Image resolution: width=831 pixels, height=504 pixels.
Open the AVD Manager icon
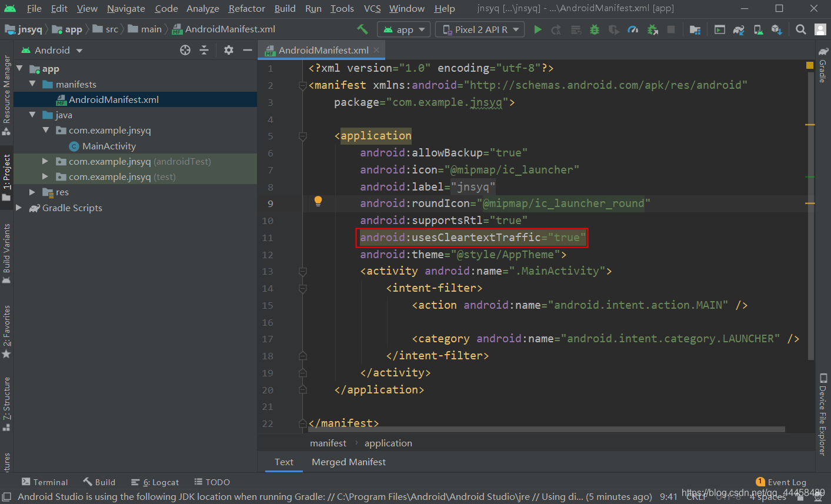pos(758,29)
